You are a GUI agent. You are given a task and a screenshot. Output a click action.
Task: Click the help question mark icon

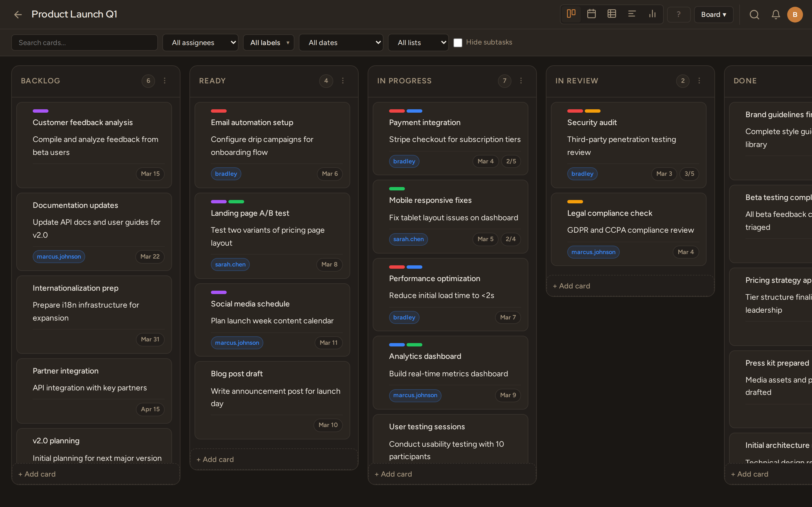pos(678,14)
